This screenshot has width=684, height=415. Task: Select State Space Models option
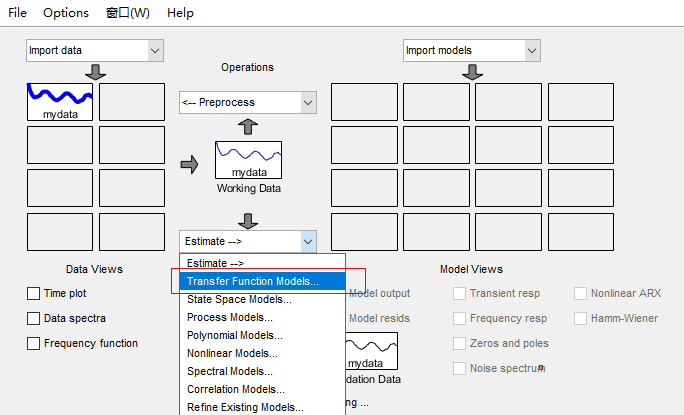(239, 299)
